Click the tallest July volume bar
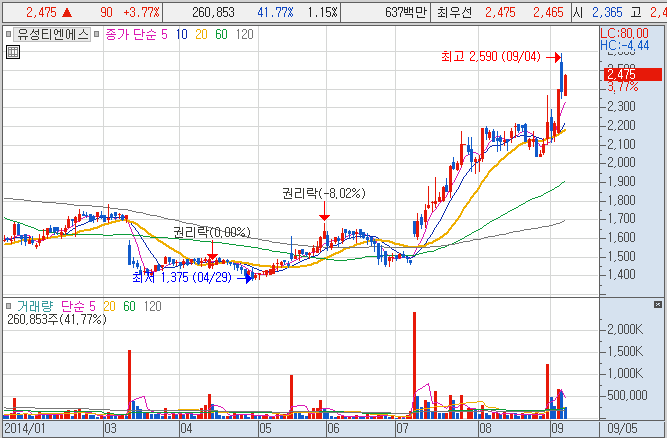 click(x=414, y=365)
